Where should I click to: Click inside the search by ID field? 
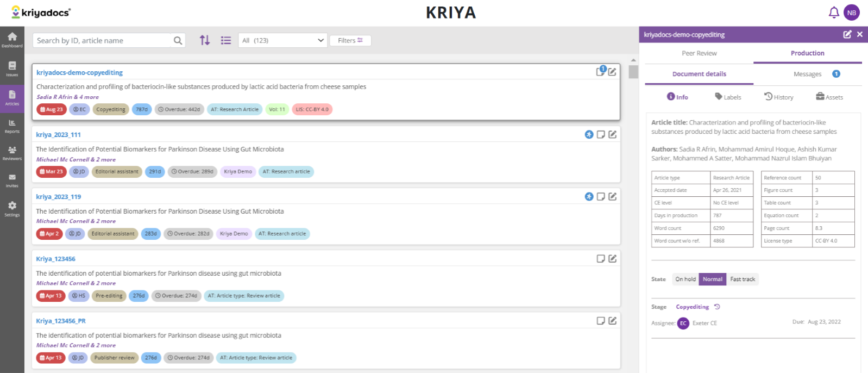point(102,40)
